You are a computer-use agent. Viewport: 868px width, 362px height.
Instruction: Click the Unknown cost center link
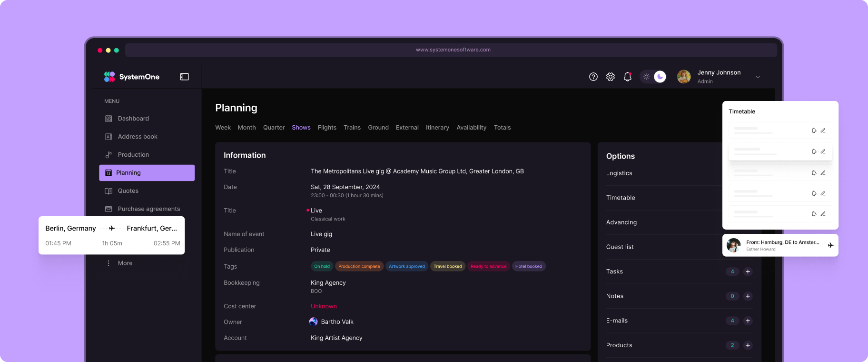(324, 306)
